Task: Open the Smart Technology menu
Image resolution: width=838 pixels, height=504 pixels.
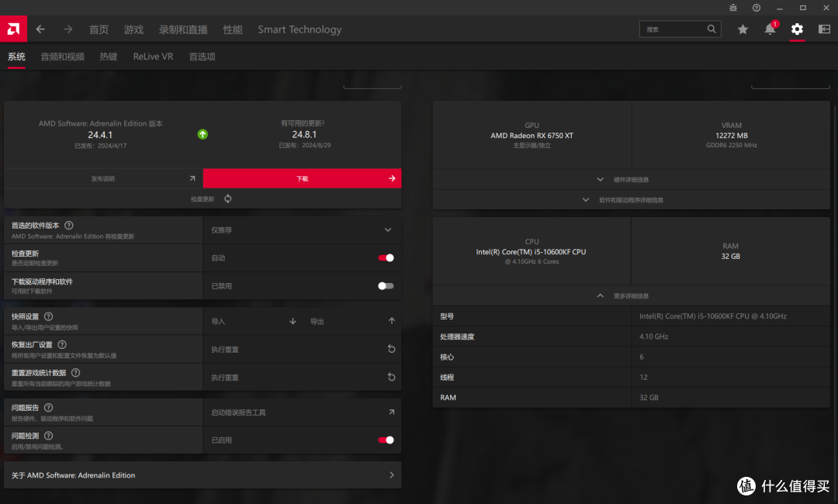Action: coord(300,29)
